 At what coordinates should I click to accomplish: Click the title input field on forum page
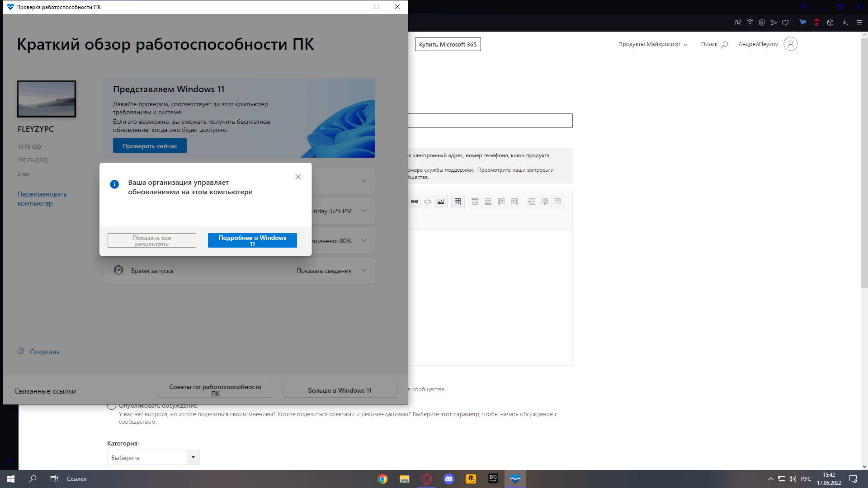point(490,121)
